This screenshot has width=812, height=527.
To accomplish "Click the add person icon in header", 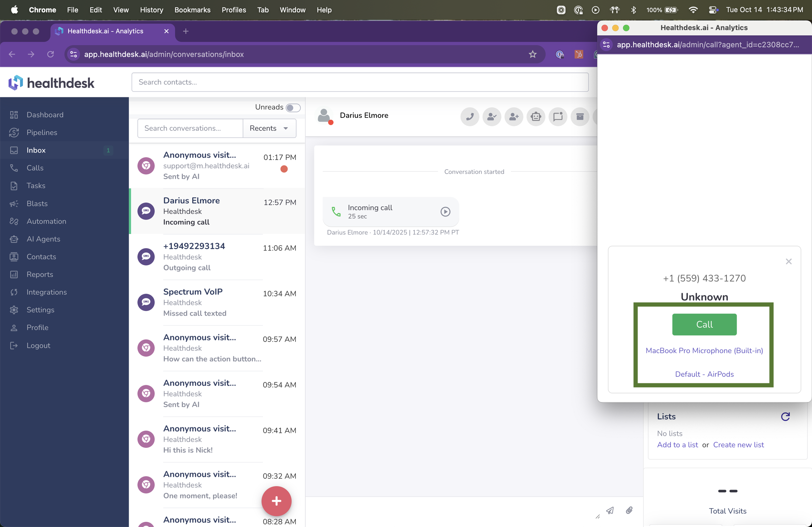I will coord(514,117).
